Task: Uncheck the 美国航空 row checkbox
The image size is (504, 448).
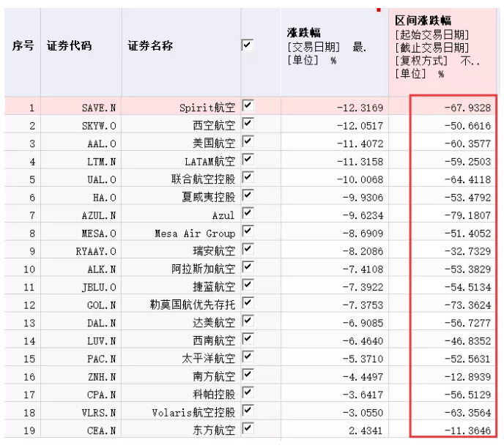Action: click(x=247, y=141)
